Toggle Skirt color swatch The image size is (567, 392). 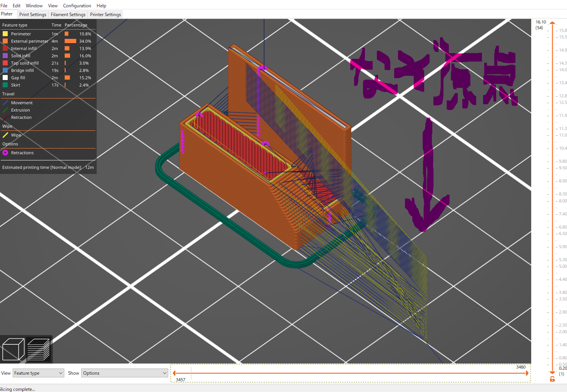pyautogui.click(x=5, y=85)
